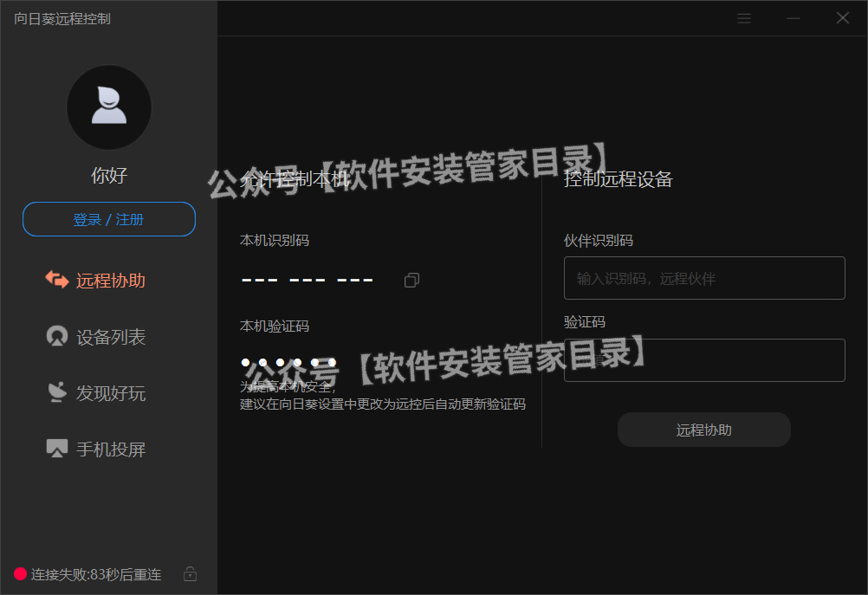This screenshot has width=868, height=595.
Task: Click the 控制远程设备 heading
Action: (x=618, y=179)
